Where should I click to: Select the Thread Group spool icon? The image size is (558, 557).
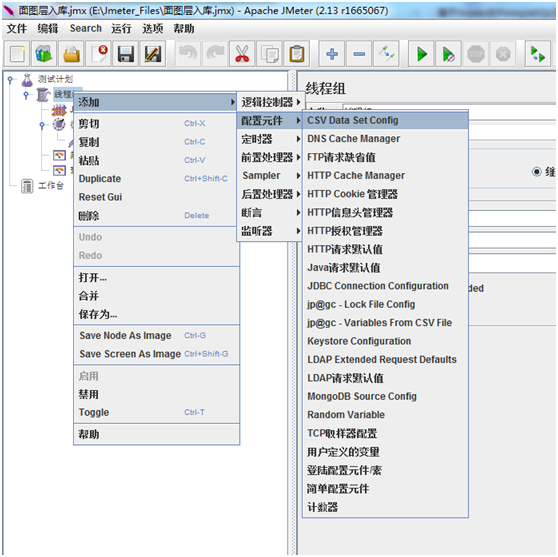point(43,95)
